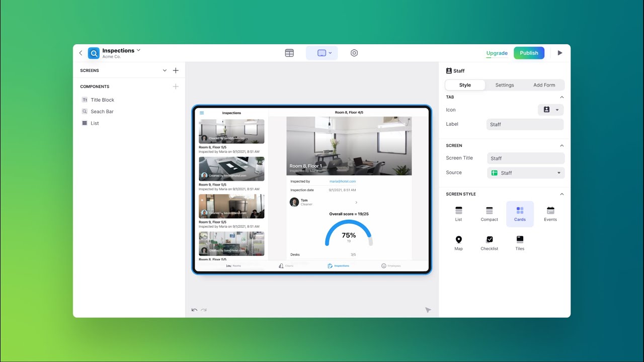Click the undo arrow on canvas
This screenshot has height=362, width=644.
click(x=194, y=310)
